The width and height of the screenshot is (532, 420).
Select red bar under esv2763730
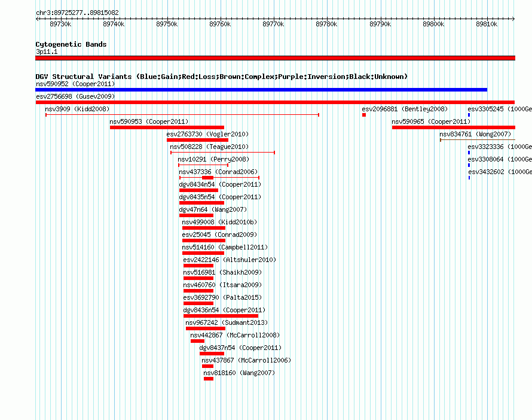tap(197, 140)
